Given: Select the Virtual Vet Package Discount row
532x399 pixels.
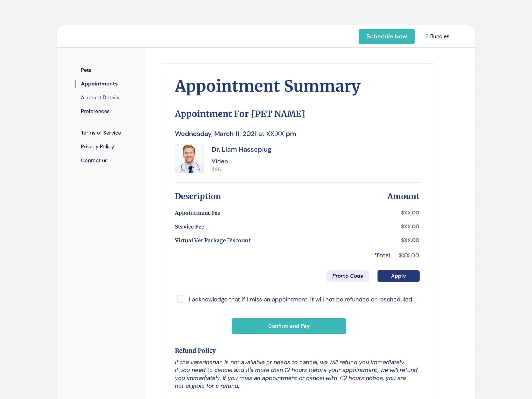Looking at the screenshot, I should point(212,240).
